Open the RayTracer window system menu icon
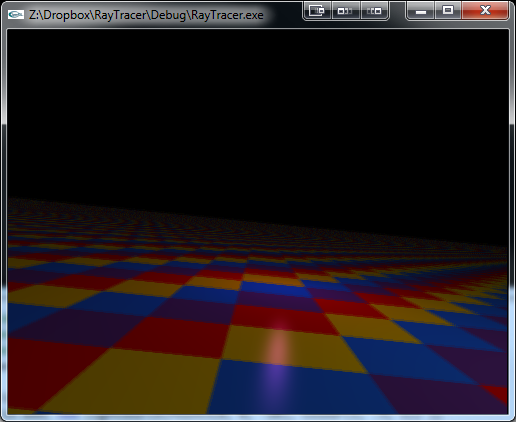 (x=16, y=14)
